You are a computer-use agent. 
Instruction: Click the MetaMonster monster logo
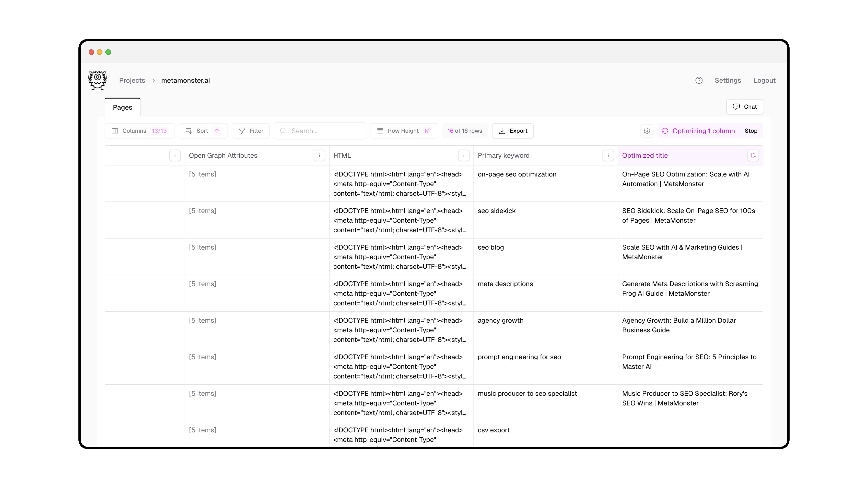click(97, 80)
